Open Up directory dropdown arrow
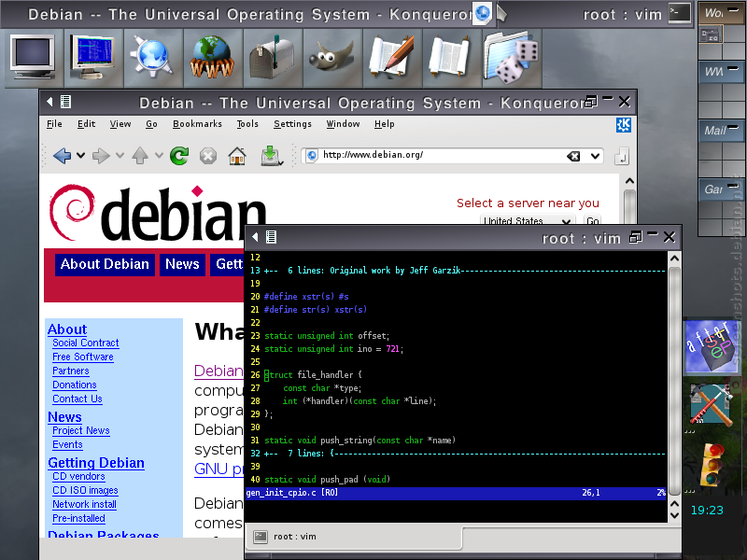Image resolution: width=747 pixels, height=560 pixels. (159, 155)
